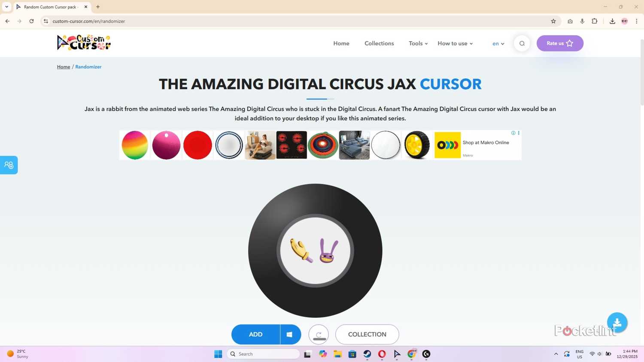
Task: Click the ad info toggle icon on the banner
Action: coord(513,133)
